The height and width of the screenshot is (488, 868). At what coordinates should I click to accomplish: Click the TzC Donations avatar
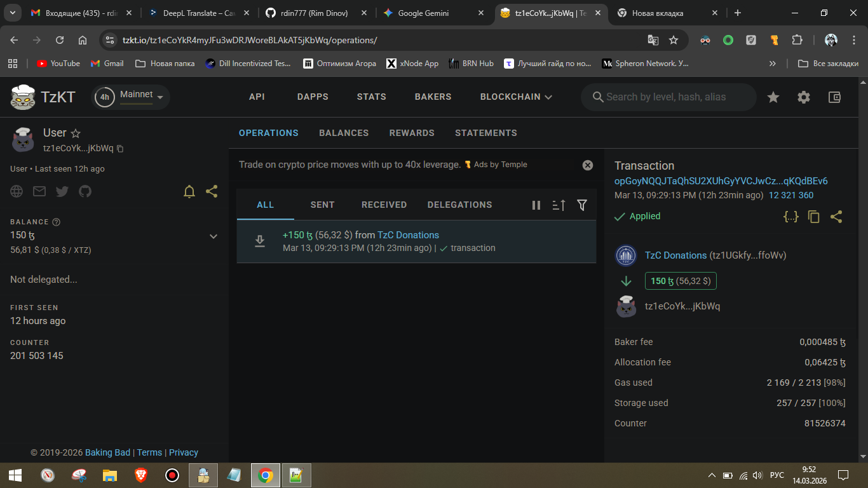click(x=627, y=256)
